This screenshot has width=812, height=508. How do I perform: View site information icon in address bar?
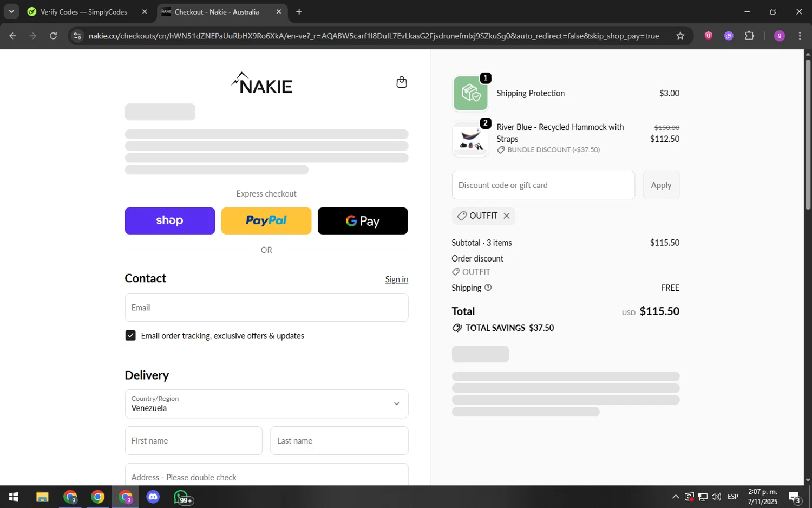77,36
